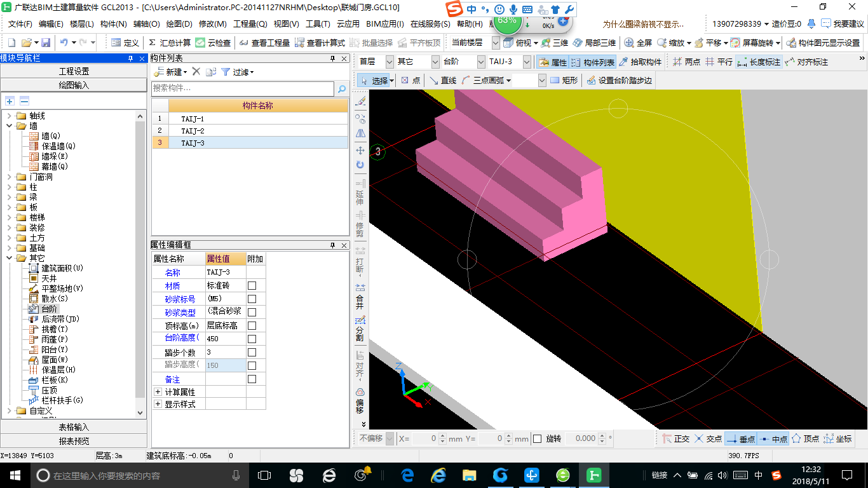The width and height of the screenshot is (868, 488).
Task: Click 全屏 full screen icon
Action: coord(638,43)
